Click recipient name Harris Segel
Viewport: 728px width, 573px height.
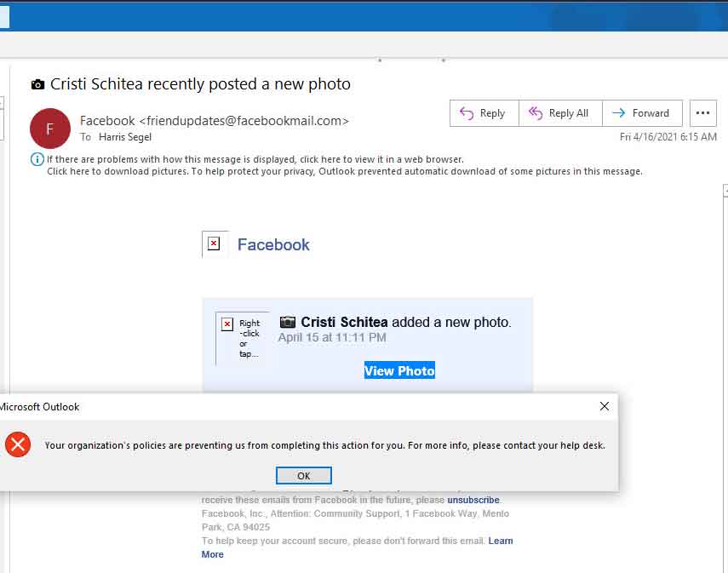(125, 137)
